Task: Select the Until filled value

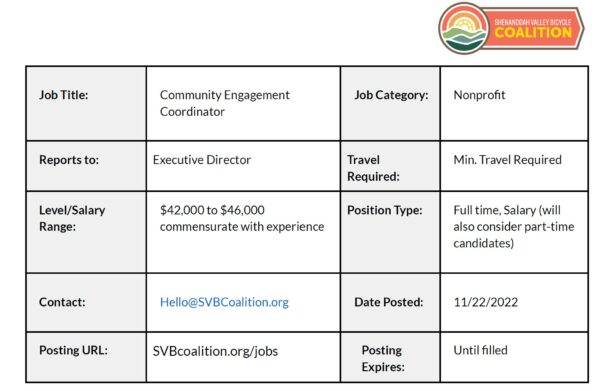Action: click(x=481, y=350)
